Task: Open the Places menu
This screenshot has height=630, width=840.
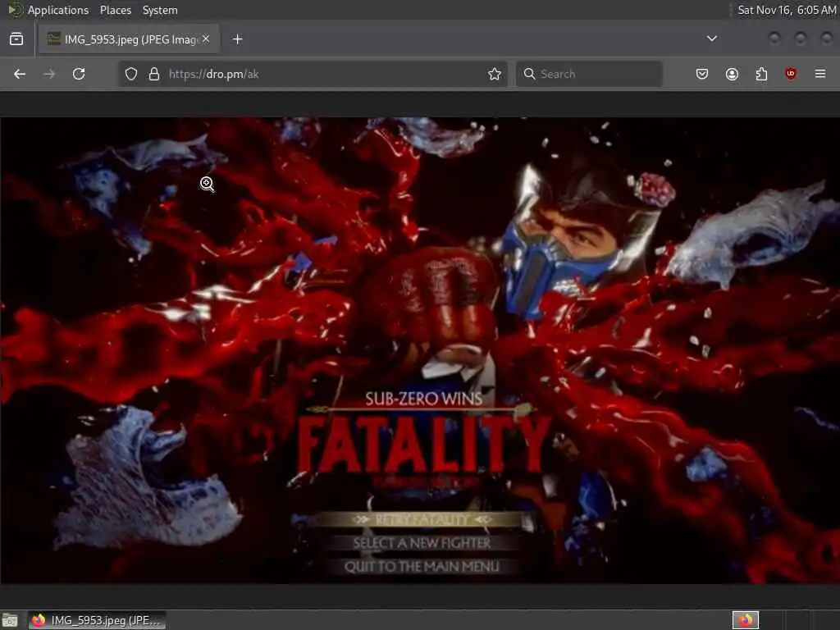Action: (116, 10)
